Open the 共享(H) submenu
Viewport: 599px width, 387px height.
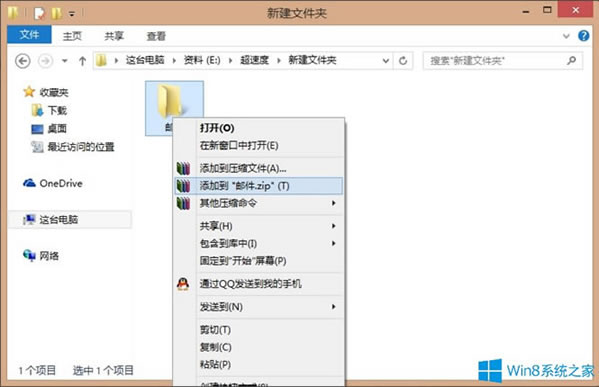coord(259,226)
